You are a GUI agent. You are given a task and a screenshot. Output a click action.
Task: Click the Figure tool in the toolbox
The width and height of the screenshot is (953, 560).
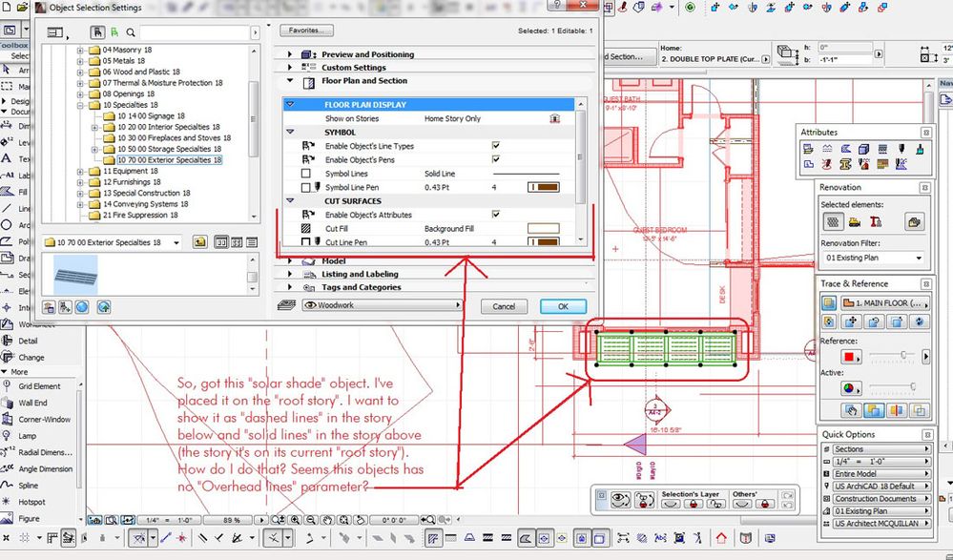pyautogui.click(x=31, y=517)
